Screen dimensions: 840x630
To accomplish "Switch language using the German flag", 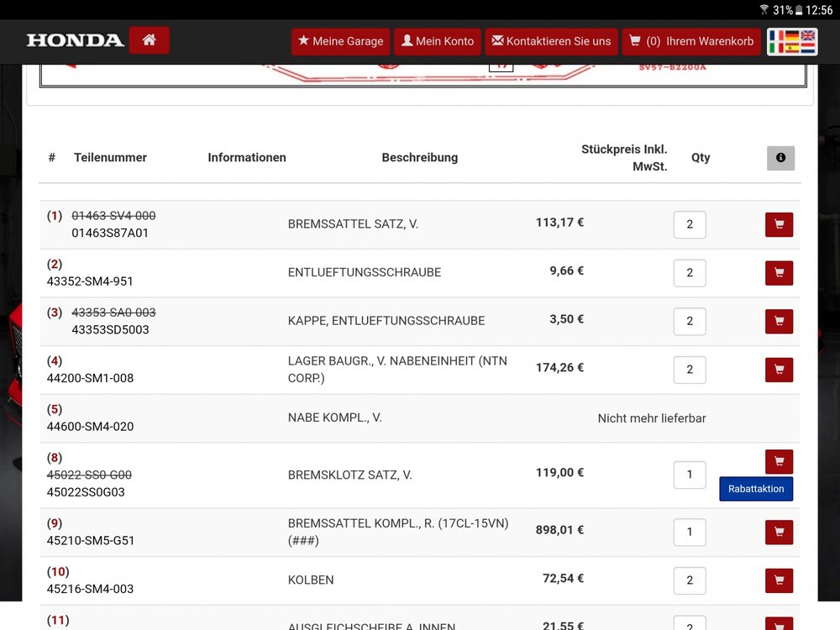I will click(x=791, y=36).
